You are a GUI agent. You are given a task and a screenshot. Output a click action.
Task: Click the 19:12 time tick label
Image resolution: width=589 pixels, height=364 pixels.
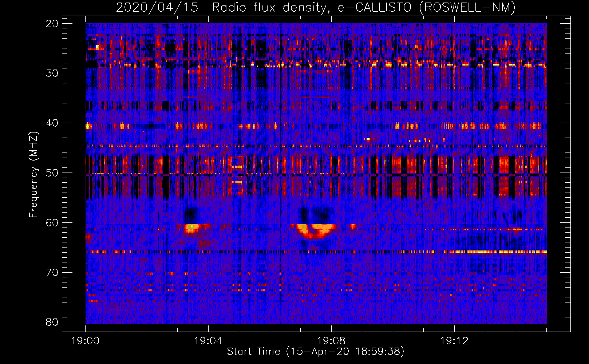click(454, 341)
